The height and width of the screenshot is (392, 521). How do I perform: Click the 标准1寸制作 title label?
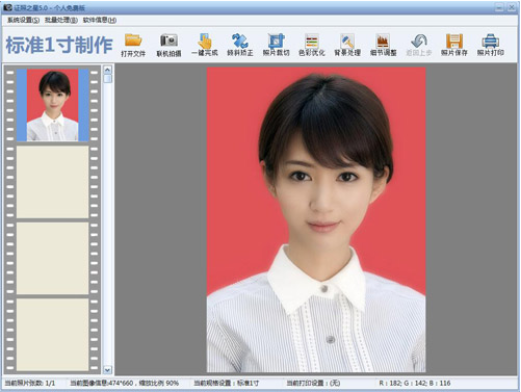[x=59, y=45]
